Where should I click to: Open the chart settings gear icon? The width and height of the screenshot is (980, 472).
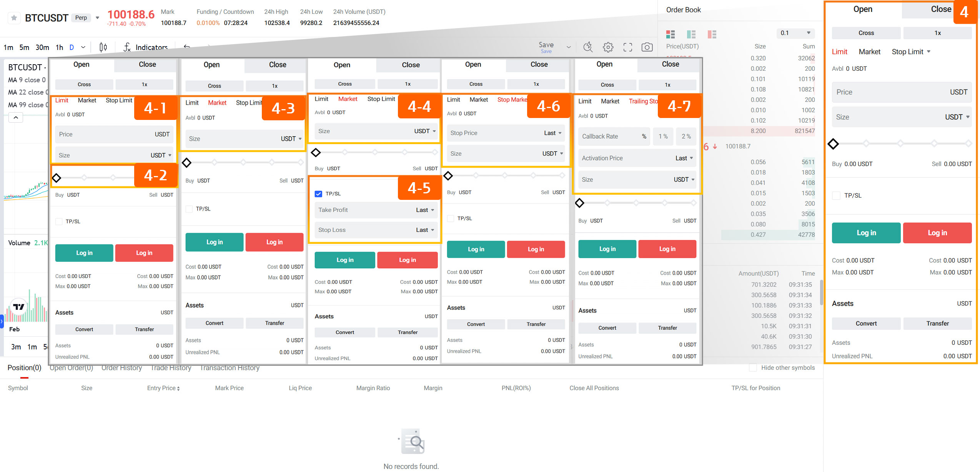pyautogui.click(x=608, y=47)
